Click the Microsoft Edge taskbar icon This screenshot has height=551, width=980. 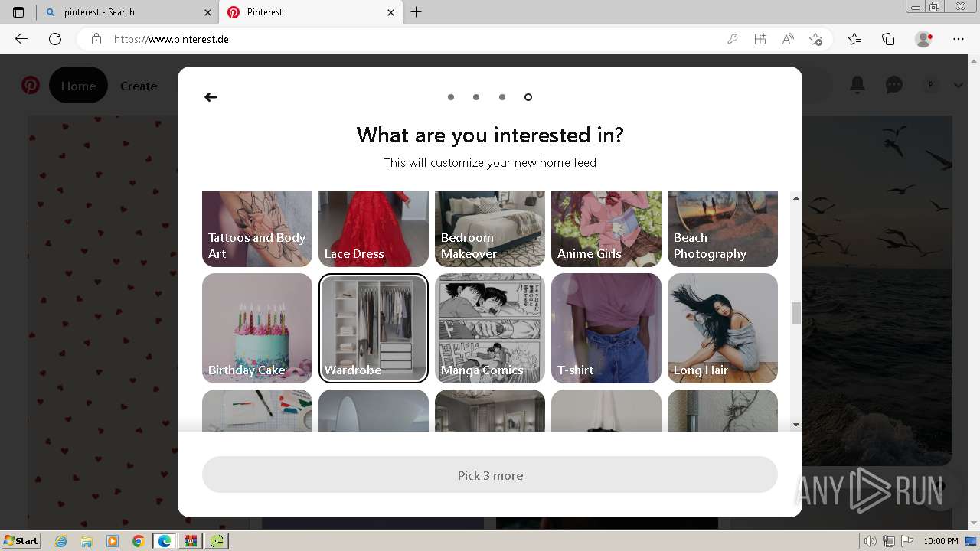165,541
